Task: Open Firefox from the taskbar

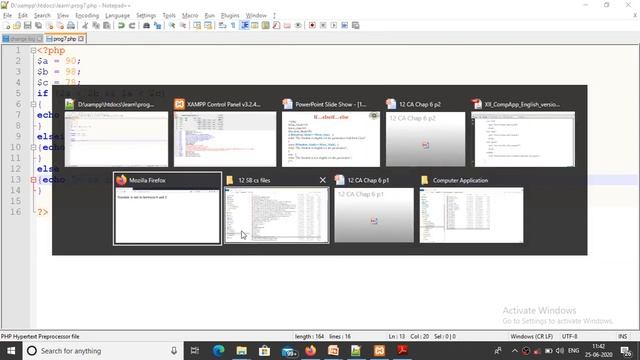Action: 311,351
